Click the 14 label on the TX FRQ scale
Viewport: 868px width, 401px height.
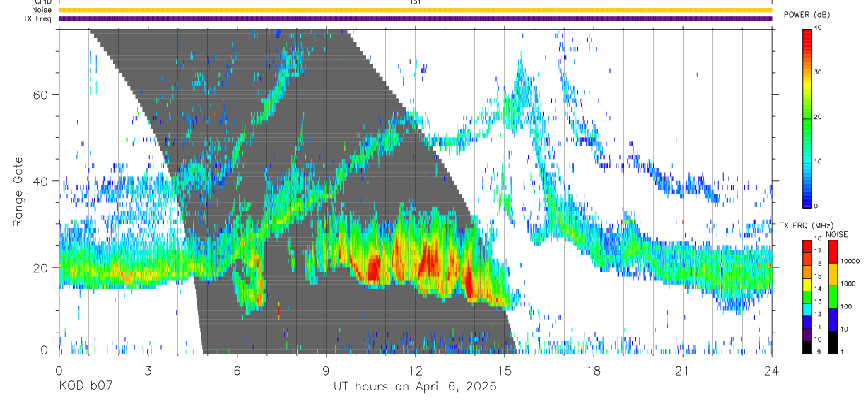coord(819,289)
